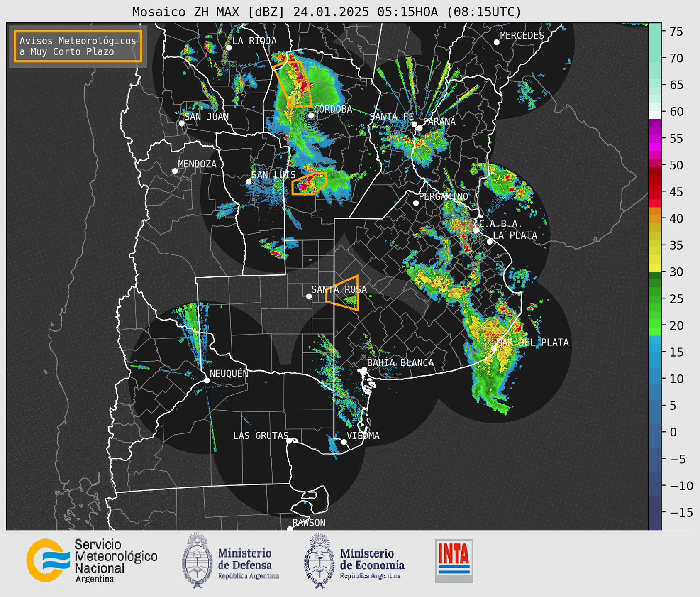Image resolution: width=700 pixels, height=597 pixels.
Task: Click the Neuquén city marker
Action: tap(207, 380)
